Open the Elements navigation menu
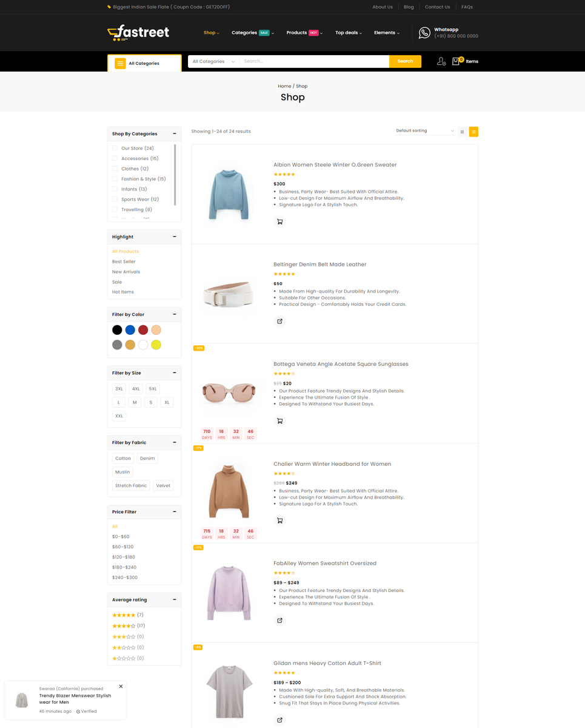585x728 pixels. pos(386,33)
